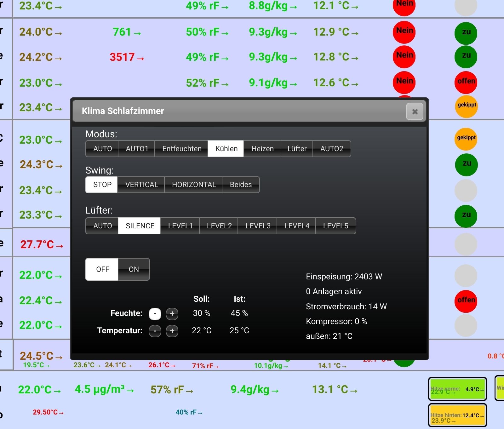504x429 pixels.
Task: Set fan speed to LEVEL3
Action: click(x=258, y=226)
